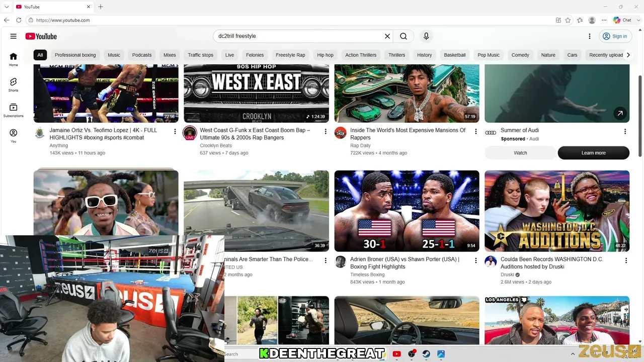
Task: Open the YouTube guide hamburger menu
Action: [x=14, y=36]
